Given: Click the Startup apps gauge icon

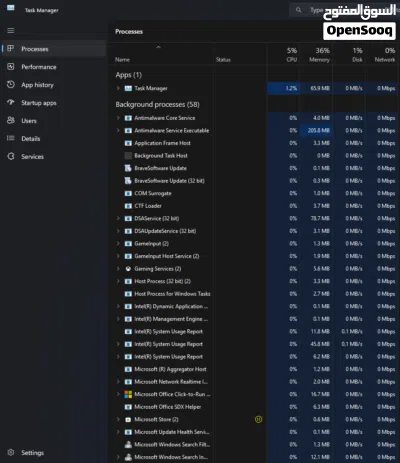Looking at the screenshot, I should coord(11,102).
